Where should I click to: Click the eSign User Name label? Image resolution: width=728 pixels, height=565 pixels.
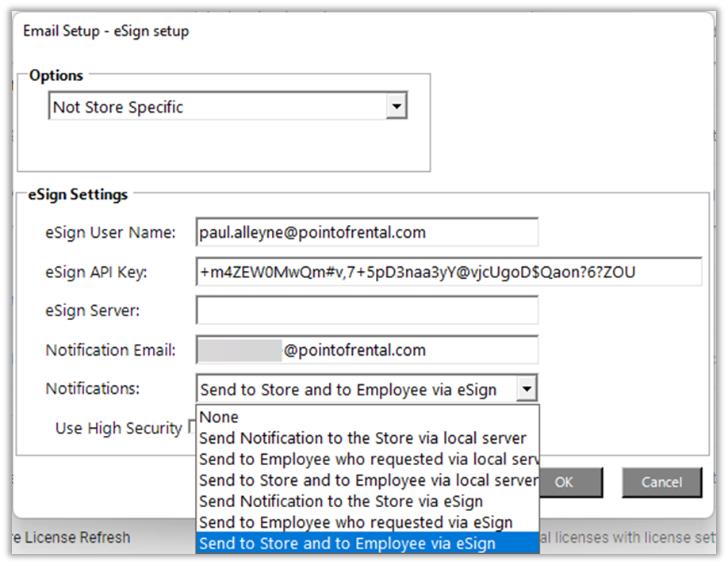pos(110,233)
